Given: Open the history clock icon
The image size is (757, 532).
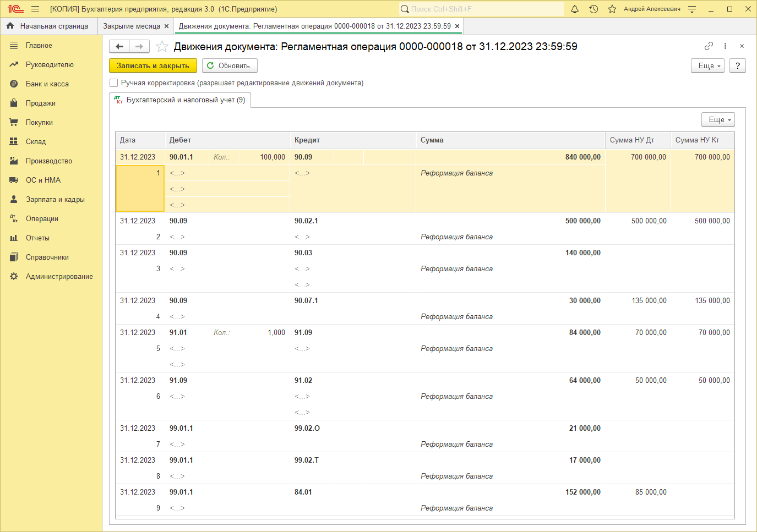Looking at the screenshot, I should (x=593, y=9).
